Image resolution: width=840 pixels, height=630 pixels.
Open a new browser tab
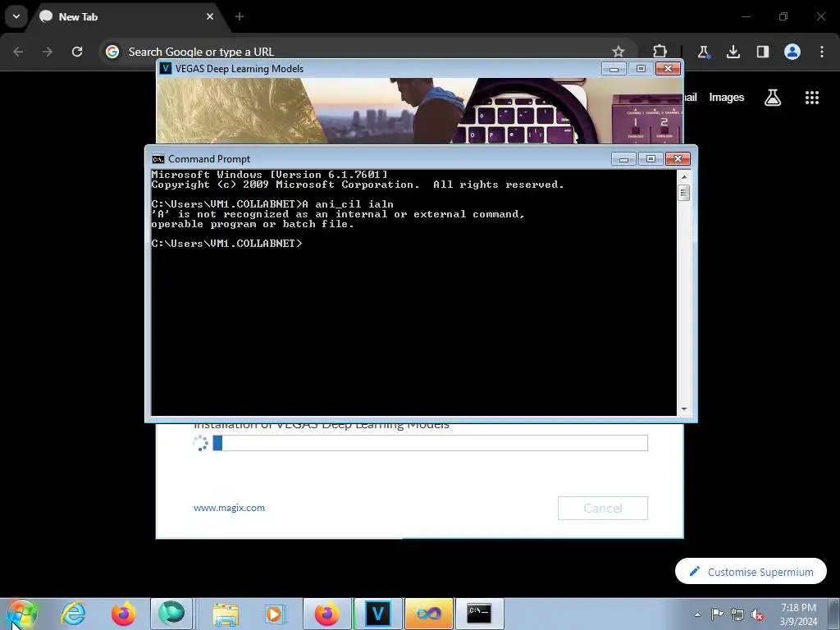coord(240,16)
